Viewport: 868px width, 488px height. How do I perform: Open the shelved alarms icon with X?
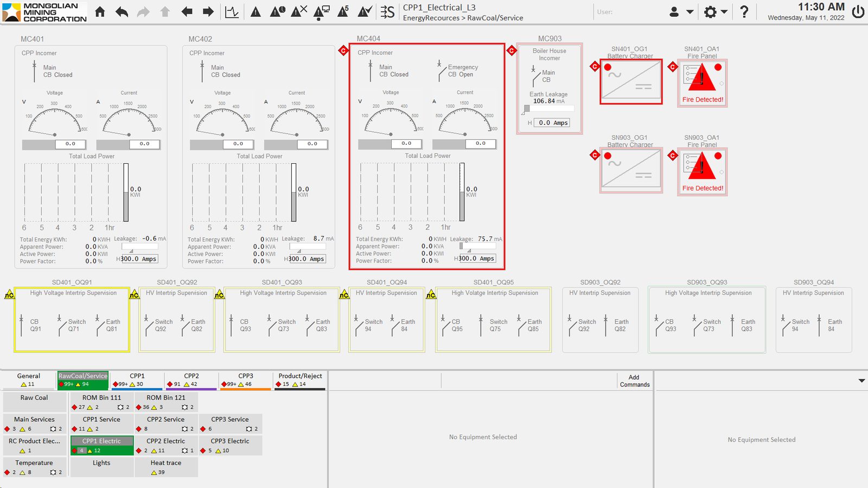pos(299,11)
